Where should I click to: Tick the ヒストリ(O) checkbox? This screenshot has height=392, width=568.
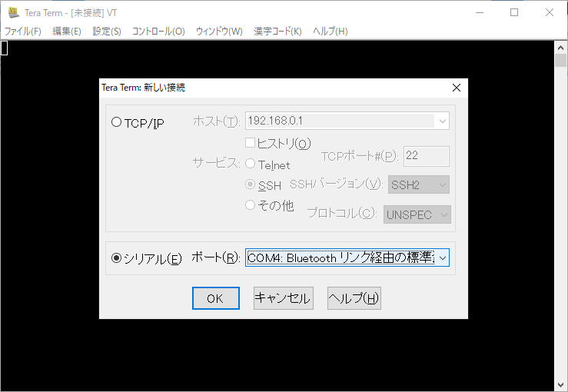coord(250,143)
